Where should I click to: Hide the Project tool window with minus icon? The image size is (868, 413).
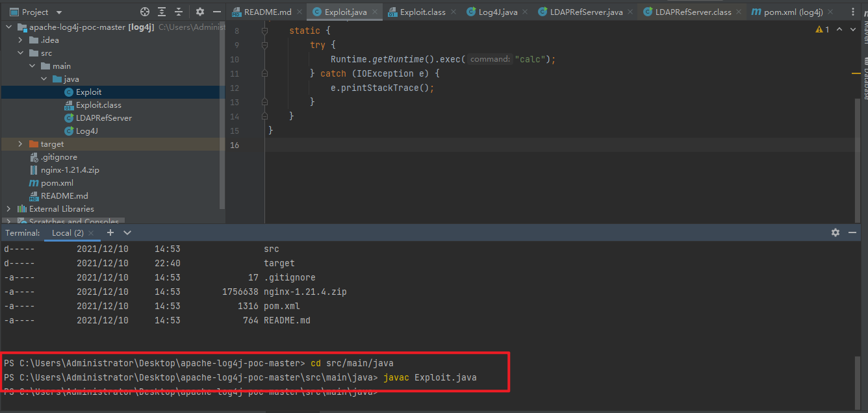(x=217, y=12)
